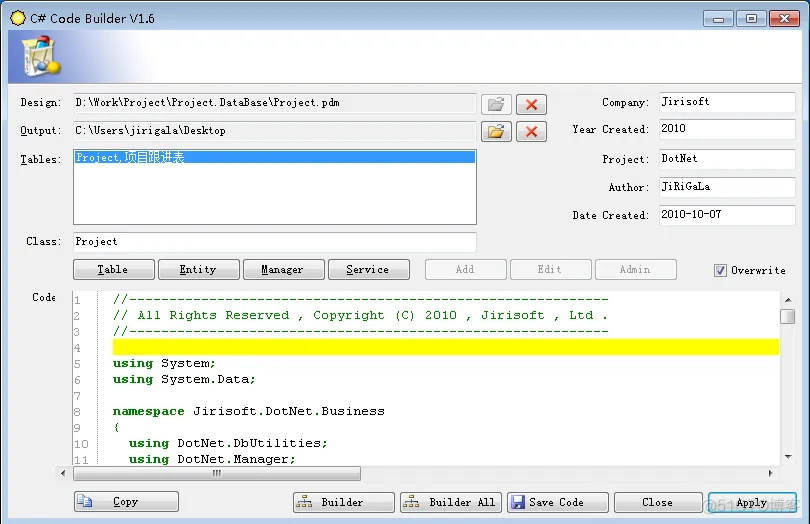The height and width of the screenshot is (524, 810).
Task: Click the vertical scrollbar thumb in code editor
Action: (x=788, y=316)
